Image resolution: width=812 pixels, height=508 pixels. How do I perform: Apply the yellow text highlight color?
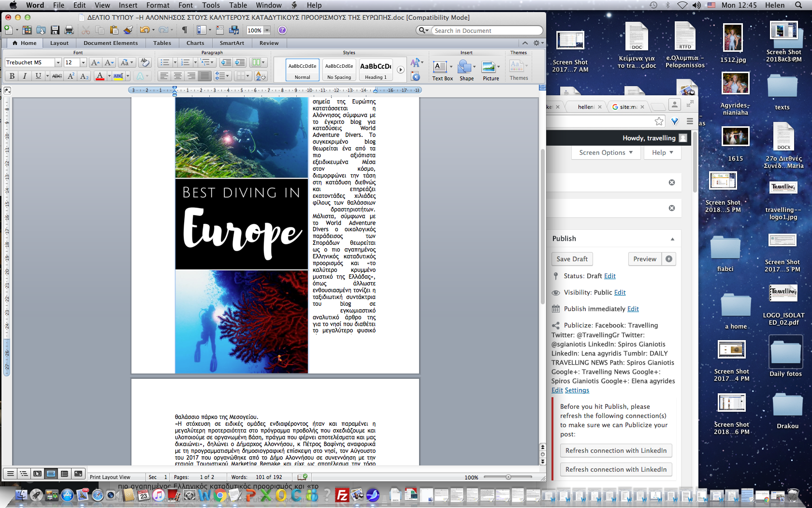(x=118, y=76)
